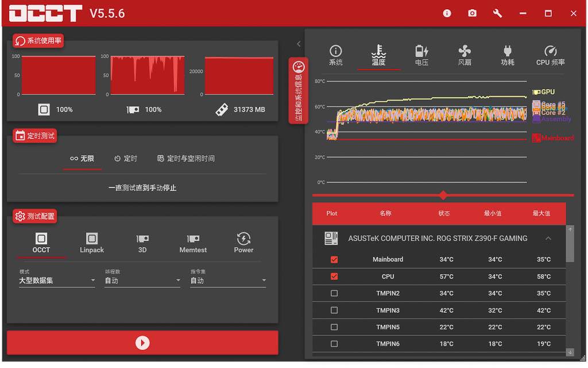This screenshot has height=368, width=588.
Task: Click the scrollbar down arrow
Action: point(570,352)
